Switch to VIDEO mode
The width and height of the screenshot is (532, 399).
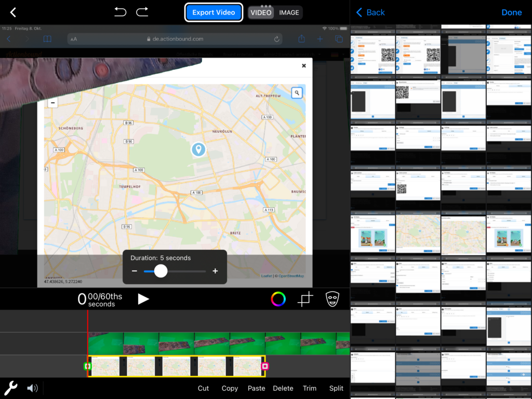point(261,12)
